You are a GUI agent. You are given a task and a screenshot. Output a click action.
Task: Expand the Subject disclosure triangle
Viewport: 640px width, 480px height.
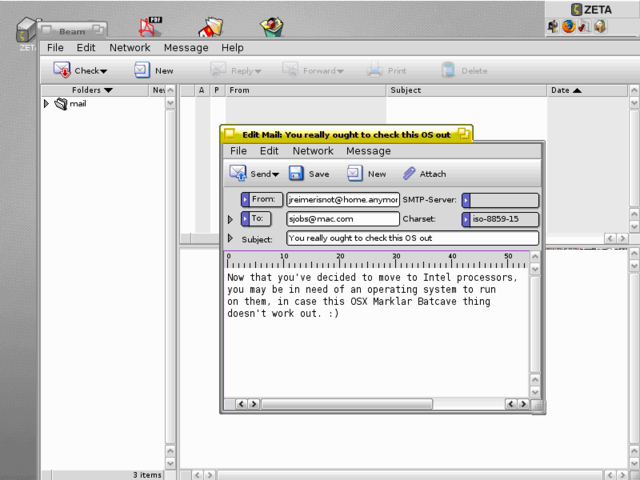point(230,238)
